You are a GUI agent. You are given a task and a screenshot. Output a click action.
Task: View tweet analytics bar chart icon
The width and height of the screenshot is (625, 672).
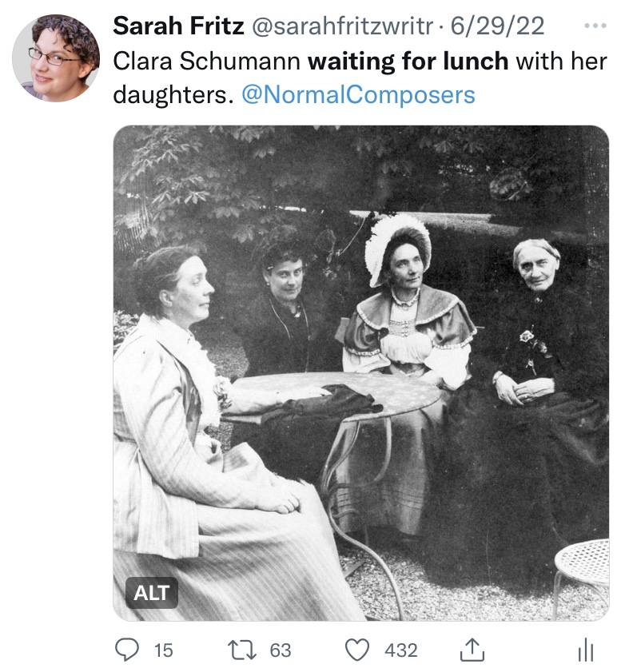coord(586,651)
